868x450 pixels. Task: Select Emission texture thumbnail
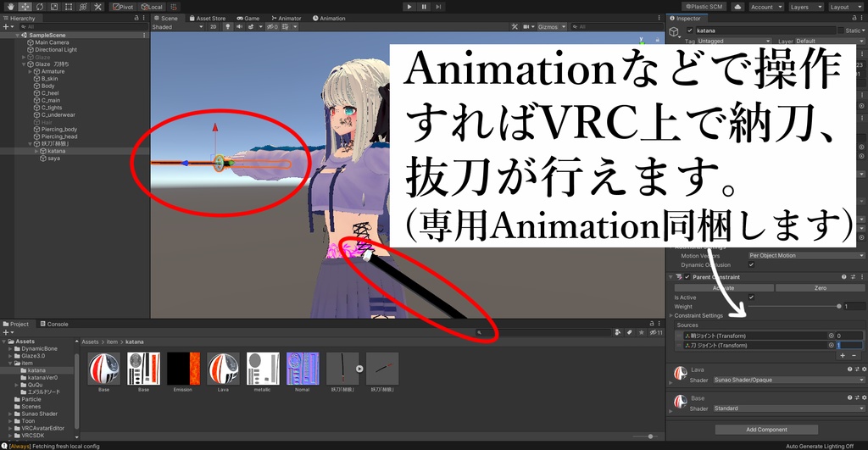click(x=183, y=369)
